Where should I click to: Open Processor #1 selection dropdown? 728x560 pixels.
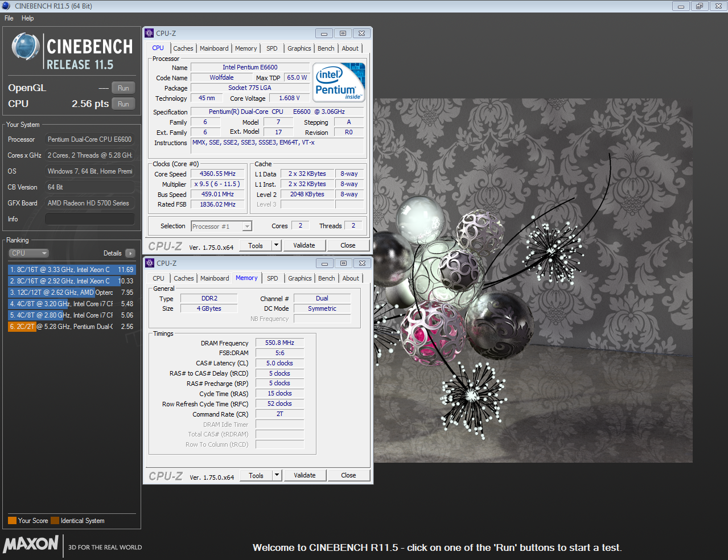(x=221, y=227)
